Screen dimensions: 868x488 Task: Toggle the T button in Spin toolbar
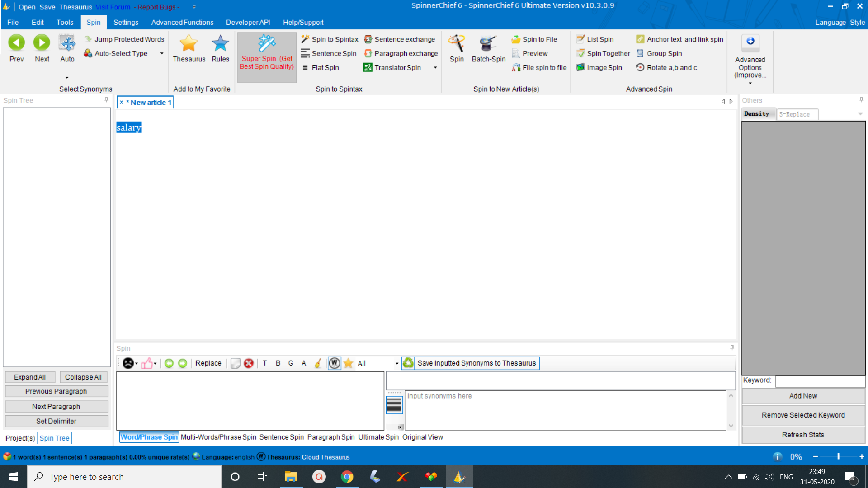(264, 363)
